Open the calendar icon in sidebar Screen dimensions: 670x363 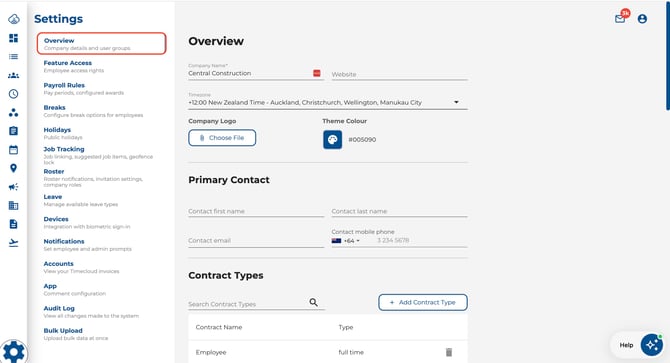pos(14,149)
